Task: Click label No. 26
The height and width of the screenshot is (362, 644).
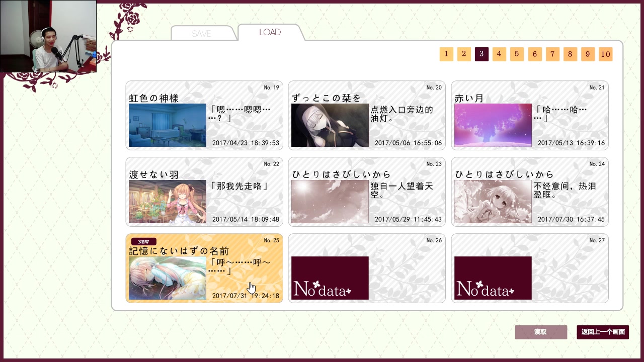Action: tap(434, 240)
